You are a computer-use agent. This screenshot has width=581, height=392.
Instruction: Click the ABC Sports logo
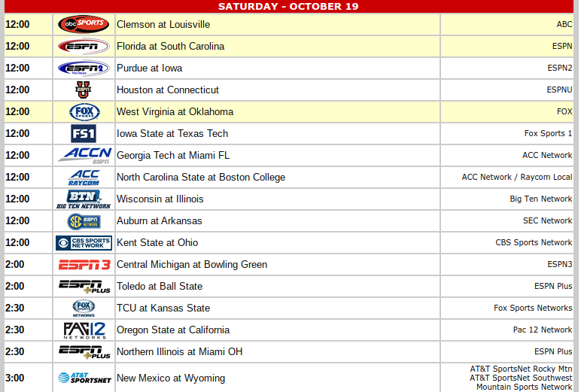click(84, 24)
